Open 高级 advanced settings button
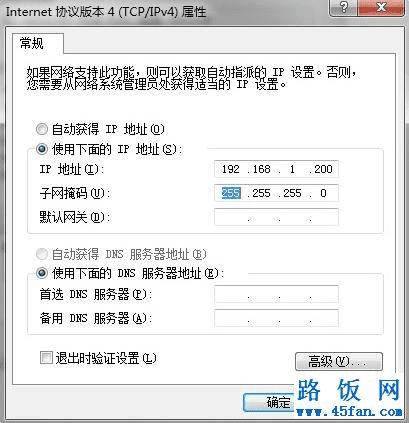409x423 pixels. pyautogui.click(x=339, y=361)
